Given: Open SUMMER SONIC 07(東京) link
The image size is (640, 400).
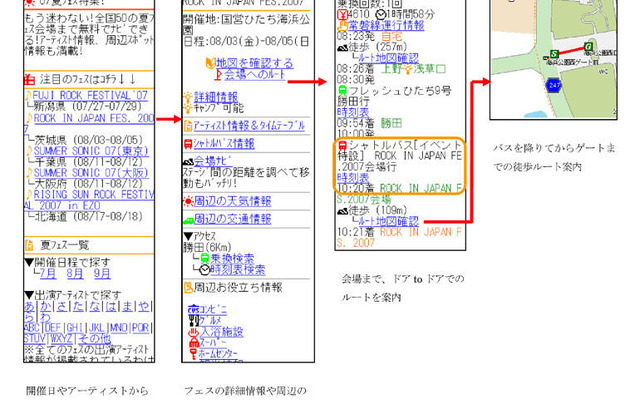Looking at the screenshot, I should click(x=91, y=151).
